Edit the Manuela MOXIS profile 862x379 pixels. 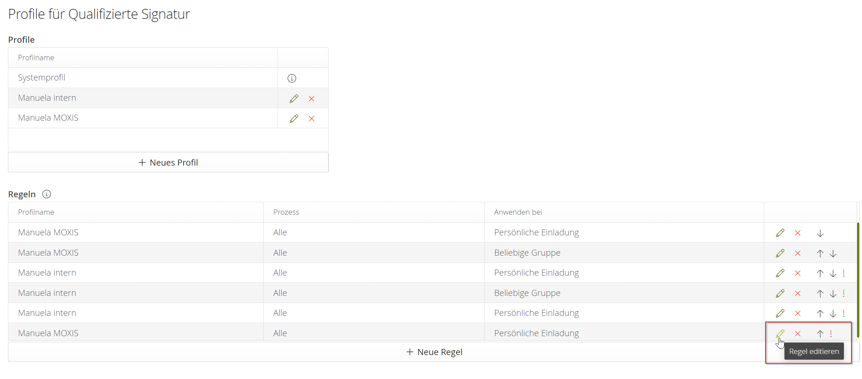[x=294, y=118]
